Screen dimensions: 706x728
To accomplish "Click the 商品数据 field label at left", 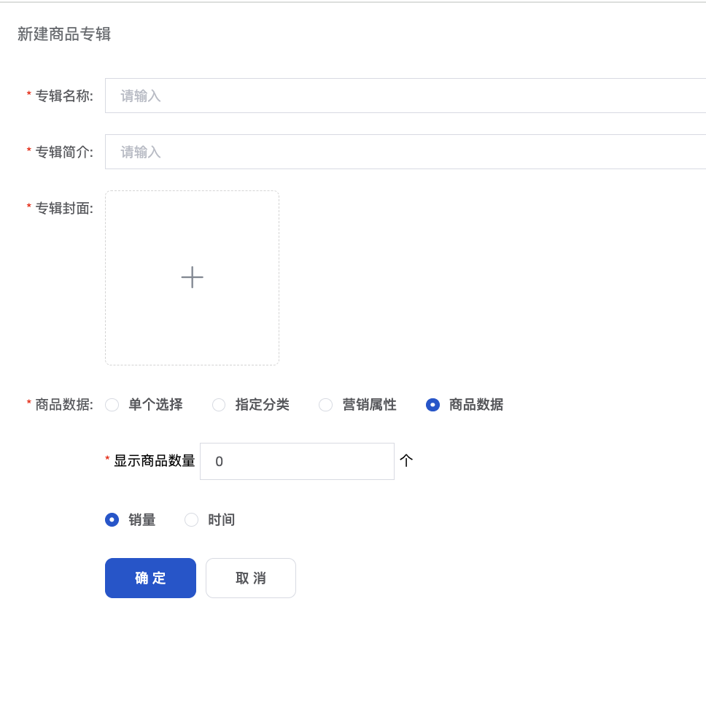I will click(64, 405).
